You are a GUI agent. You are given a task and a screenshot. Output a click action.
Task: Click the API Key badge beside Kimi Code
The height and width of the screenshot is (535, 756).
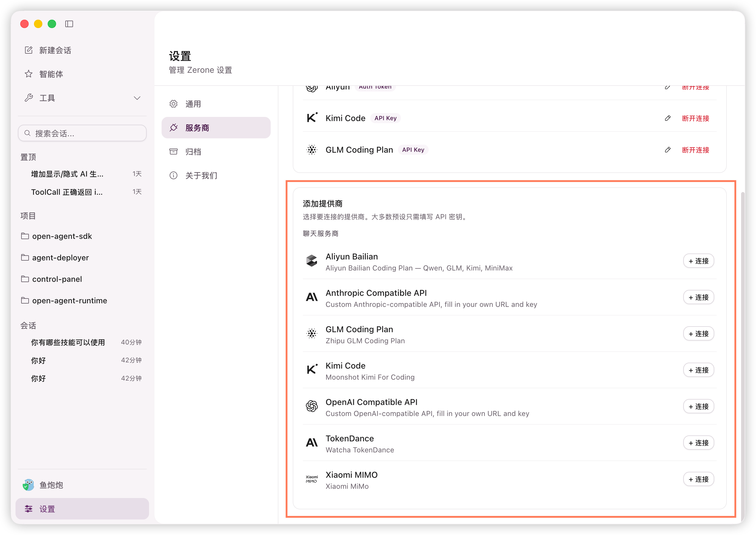pyautogui.click(x=385, y=118)
